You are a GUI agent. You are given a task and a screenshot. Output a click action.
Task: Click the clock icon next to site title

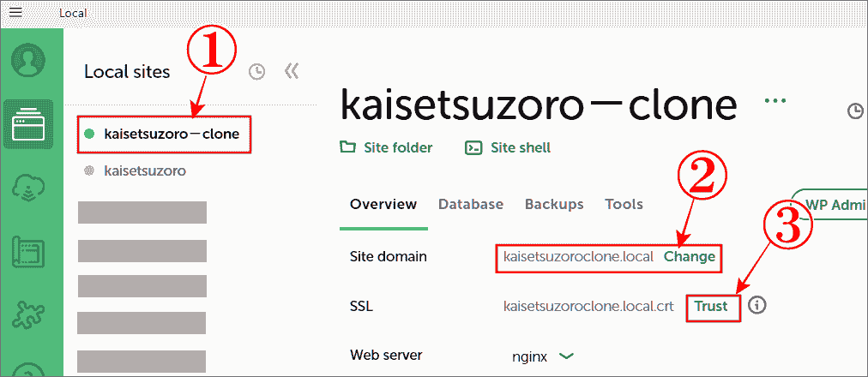coord(856,111)
